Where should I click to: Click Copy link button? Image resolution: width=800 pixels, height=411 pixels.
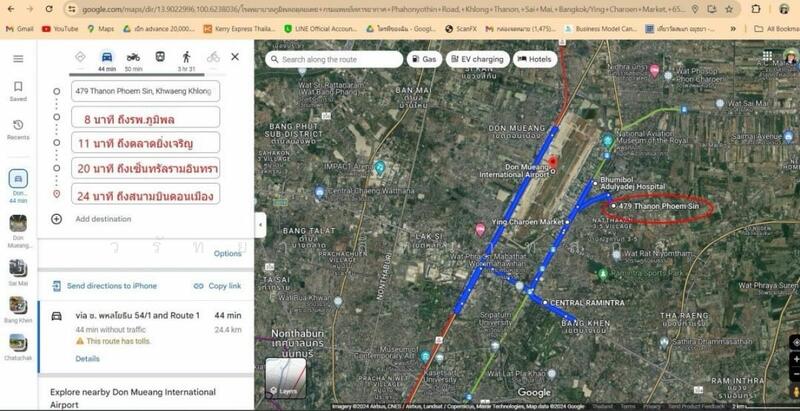point(217,286)
